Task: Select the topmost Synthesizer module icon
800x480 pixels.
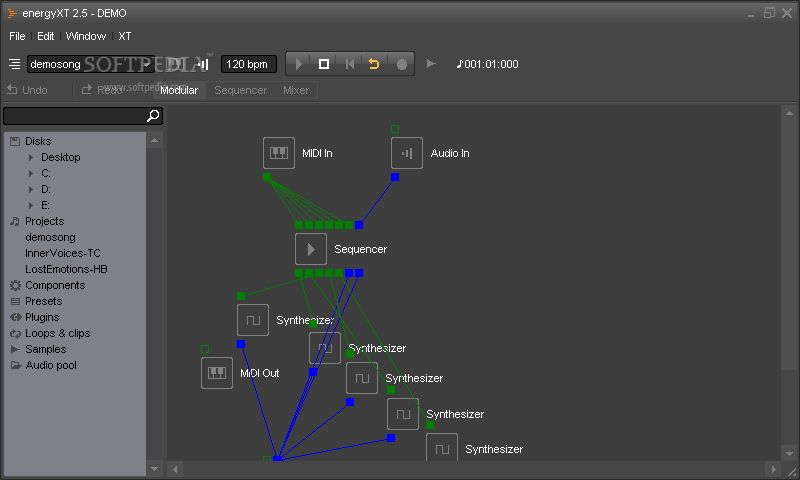Action: [x=253, y=320]
